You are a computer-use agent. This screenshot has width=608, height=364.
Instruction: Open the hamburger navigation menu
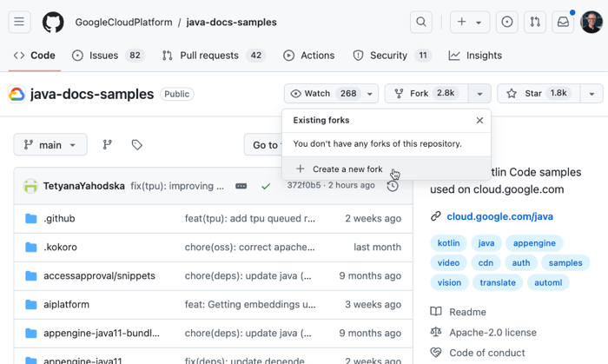pos(19,23)
